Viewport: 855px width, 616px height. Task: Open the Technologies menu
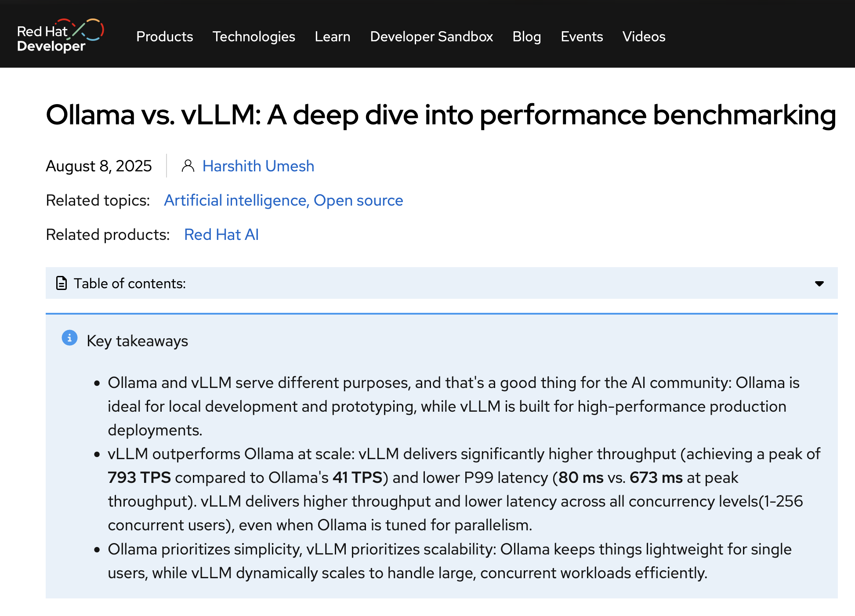(x=254, y=36)
